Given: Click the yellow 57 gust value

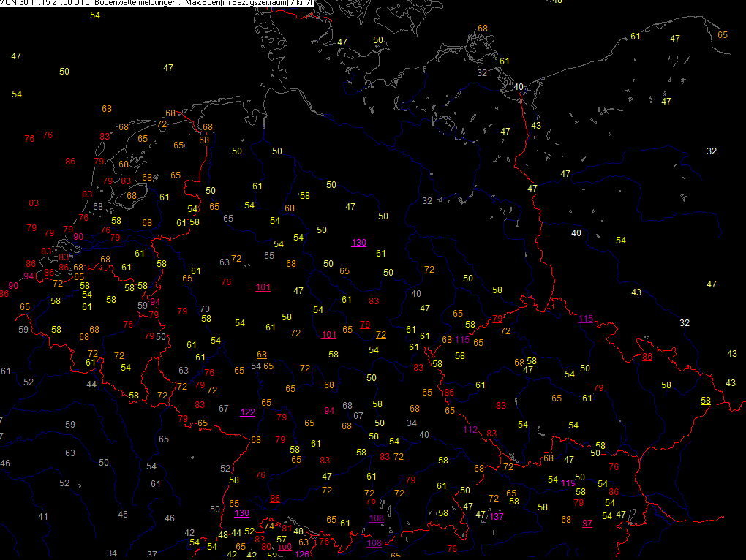Looking at the screenshot, I should pyautogui.click(x=281, y=539).
